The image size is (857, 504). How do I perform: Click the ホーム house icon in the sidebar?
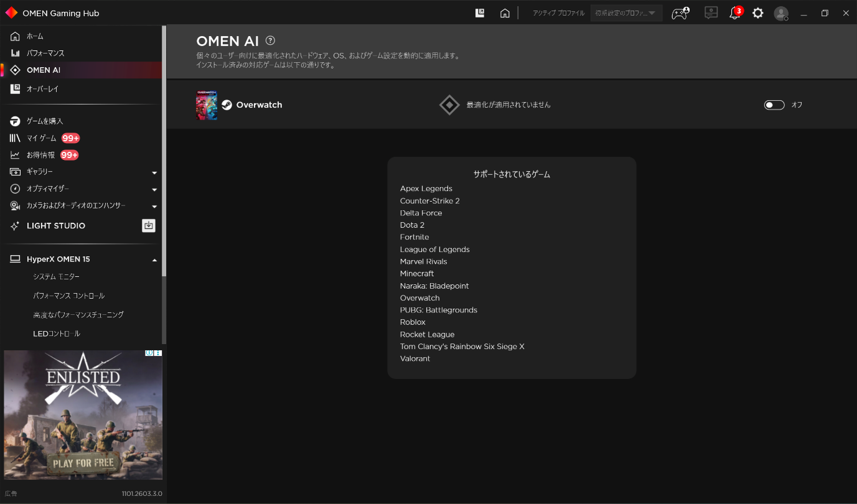15,36
